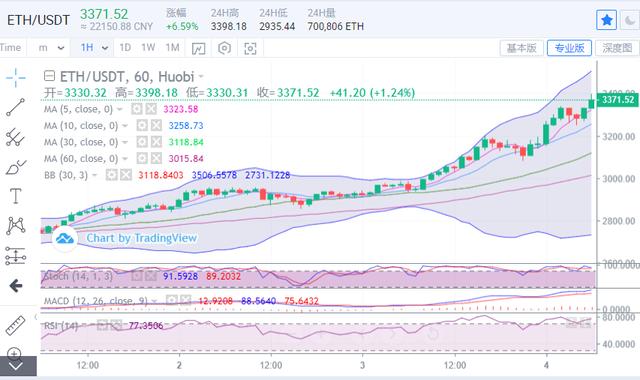The image size is (640, 380).
Task: Toggle the favorite star for ETH/USDT
Action: pos(607,20)
